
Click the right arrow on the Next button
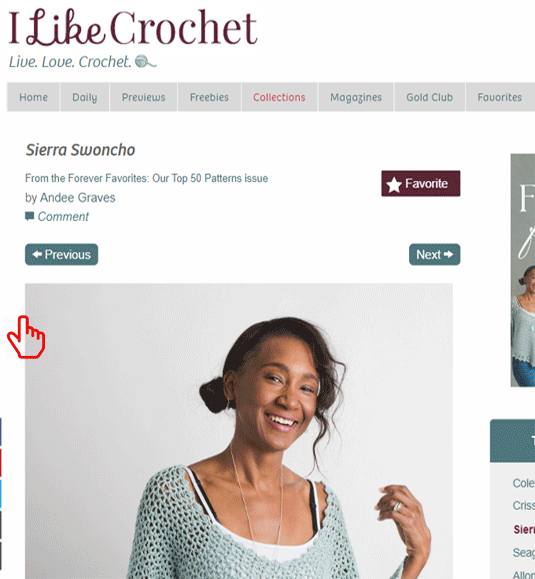click(x=448, y=254)
